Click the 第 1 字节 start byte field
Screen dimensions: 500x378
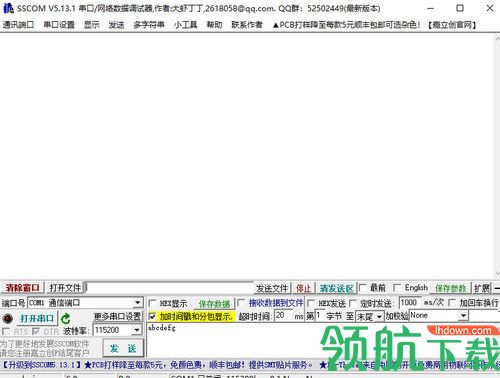point(319,315)
